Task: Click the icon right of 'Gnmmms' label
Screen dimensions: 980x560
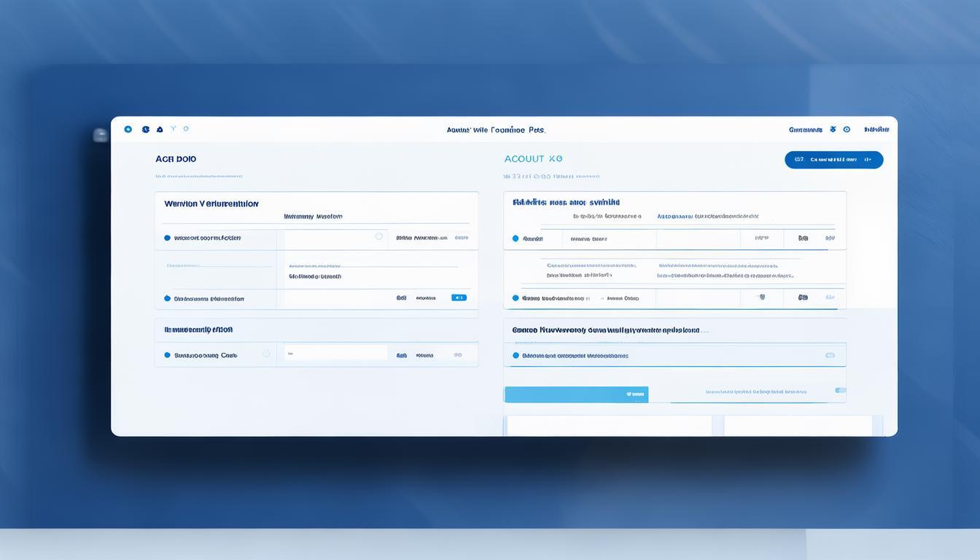Action: point(833,129)
